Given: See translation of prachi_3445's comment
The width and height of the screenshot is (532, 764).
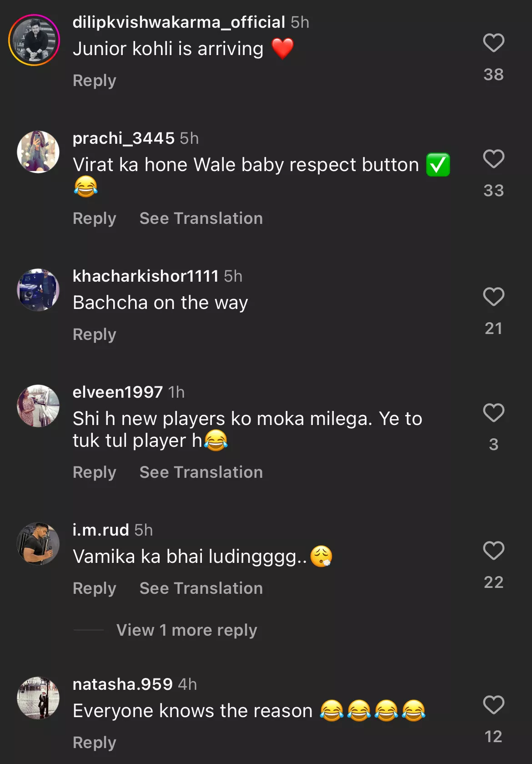Looking at the screenshot, I should coord(201,218).
